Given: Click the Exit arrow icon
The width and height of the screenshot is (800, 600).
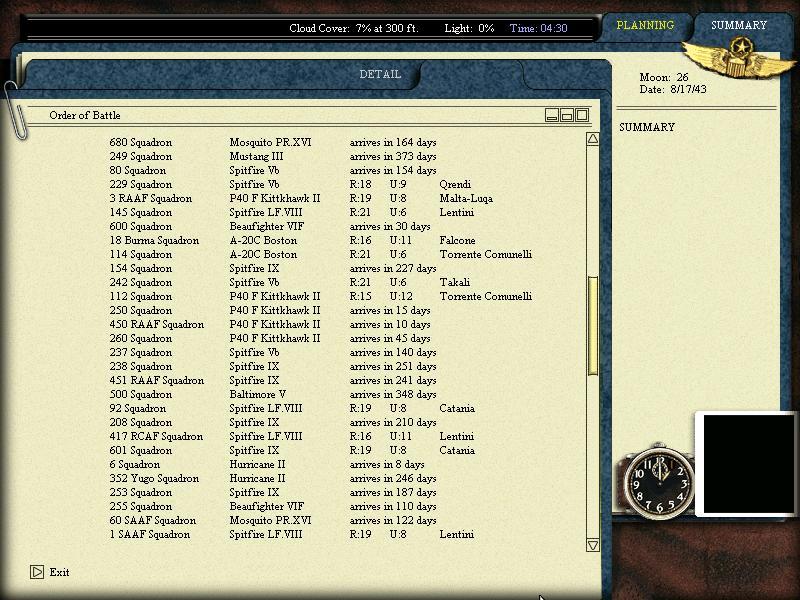Looking at the screenshot, I should point(37,572).
